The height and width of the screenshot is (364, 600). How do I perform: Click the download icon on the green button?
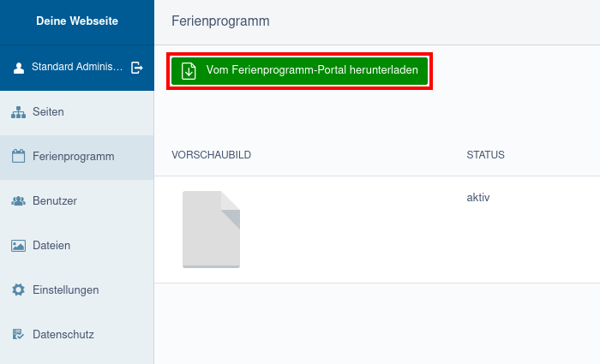click(189, 71)
